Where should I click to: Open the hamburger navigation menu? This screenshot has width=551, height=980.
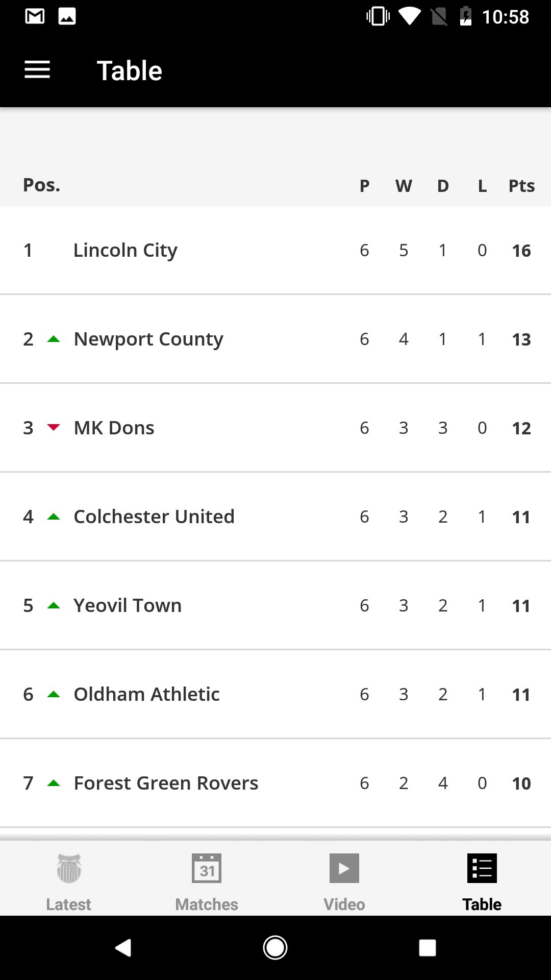(37, 70)
